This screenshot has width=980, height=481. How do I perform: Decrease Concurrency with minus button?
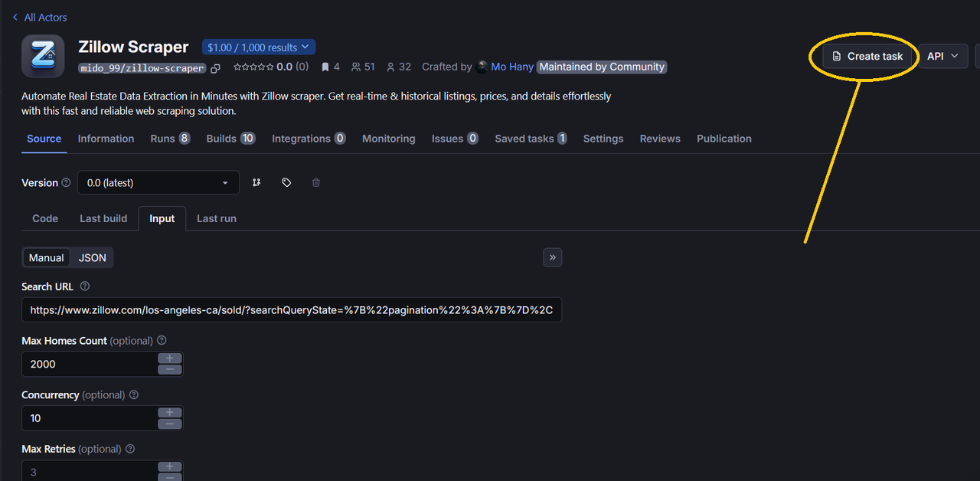click(170, 424)
